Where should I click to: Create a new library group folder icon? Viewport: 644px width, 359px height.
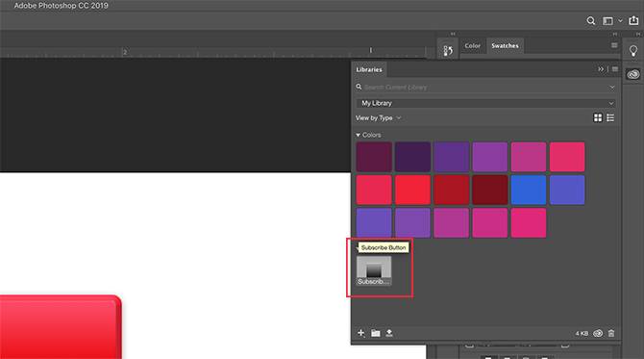click(x=376, y=333)
